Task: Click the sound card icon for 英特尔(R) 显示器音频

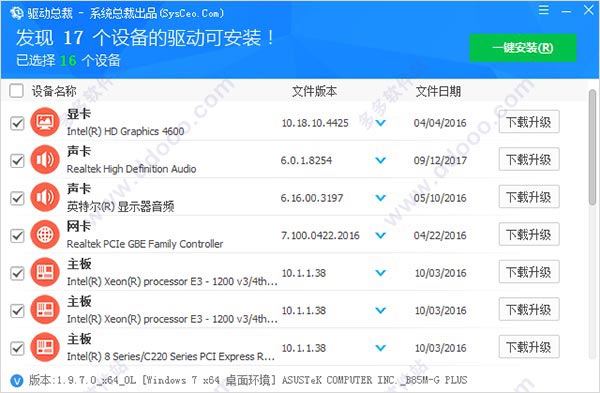Action: (45, 197)
